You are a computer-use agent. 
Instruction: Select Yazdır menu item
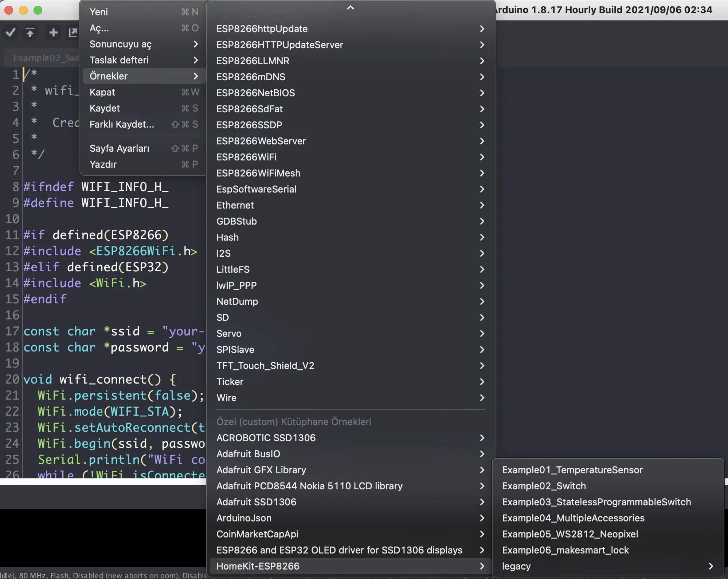(144, 164)
